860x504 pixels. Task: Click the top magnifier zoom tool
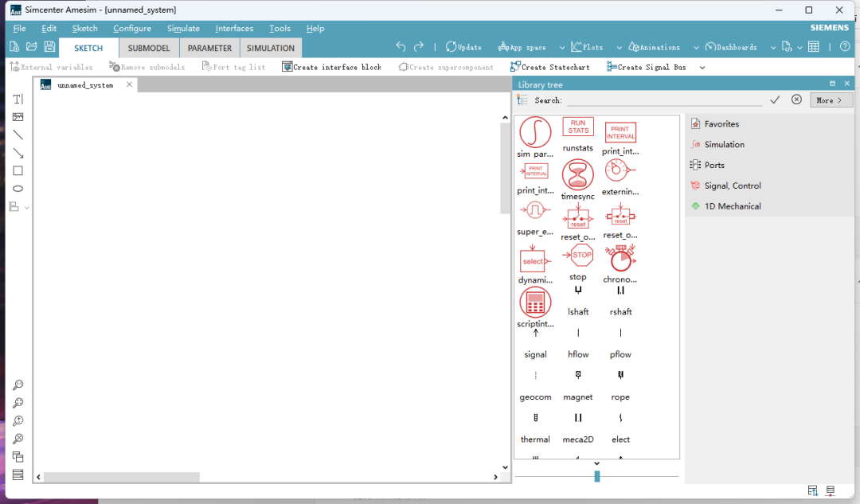(18, 385)
